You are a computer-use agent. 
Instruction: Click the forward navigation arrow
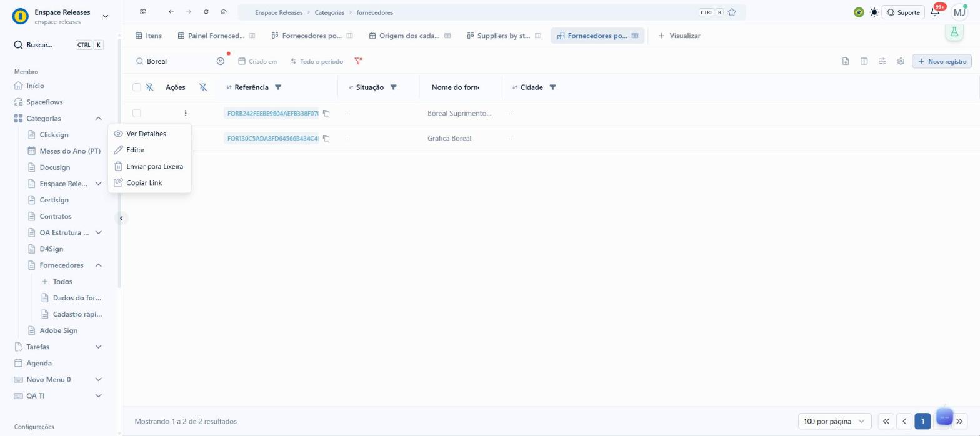(x=189, y=12)
